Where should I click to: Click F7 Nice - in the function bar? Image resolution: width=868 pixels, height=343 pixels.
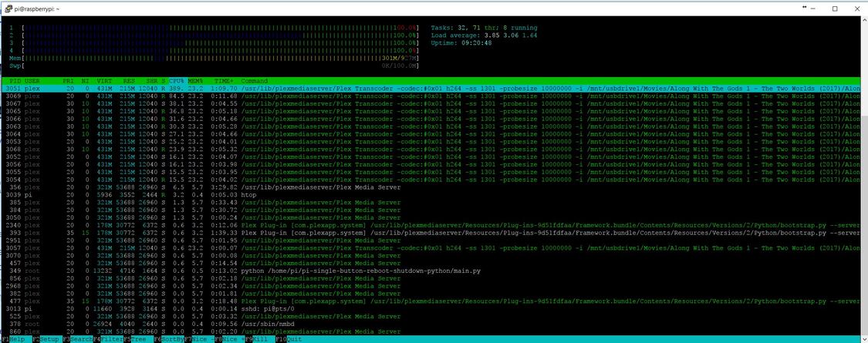(x=199, y=339)
